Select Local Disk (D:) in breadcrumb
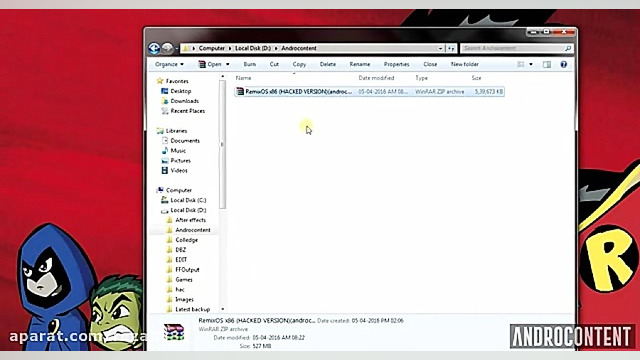This screenshot has height=360, width=640. (x=253, y=48)
